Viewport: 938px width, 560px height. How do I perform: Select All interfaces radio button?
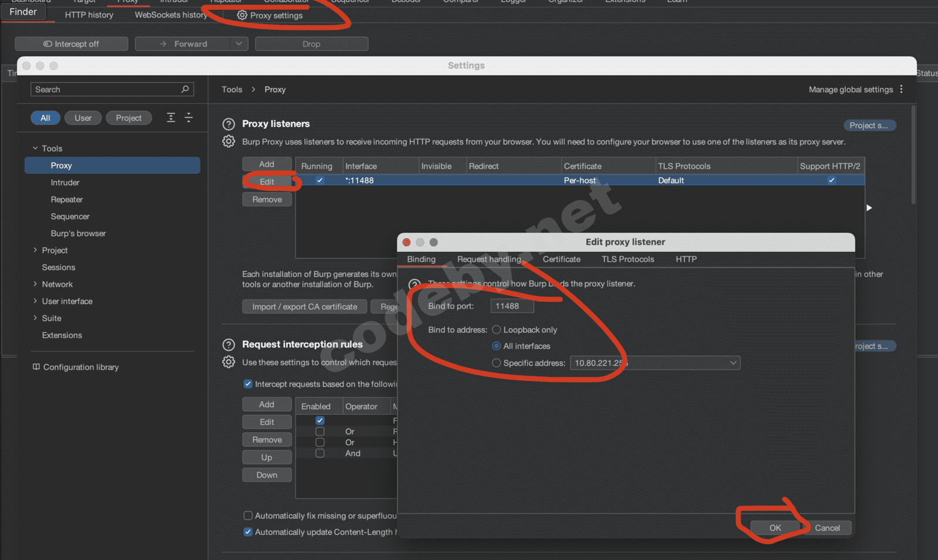click(x=497, y=346)
